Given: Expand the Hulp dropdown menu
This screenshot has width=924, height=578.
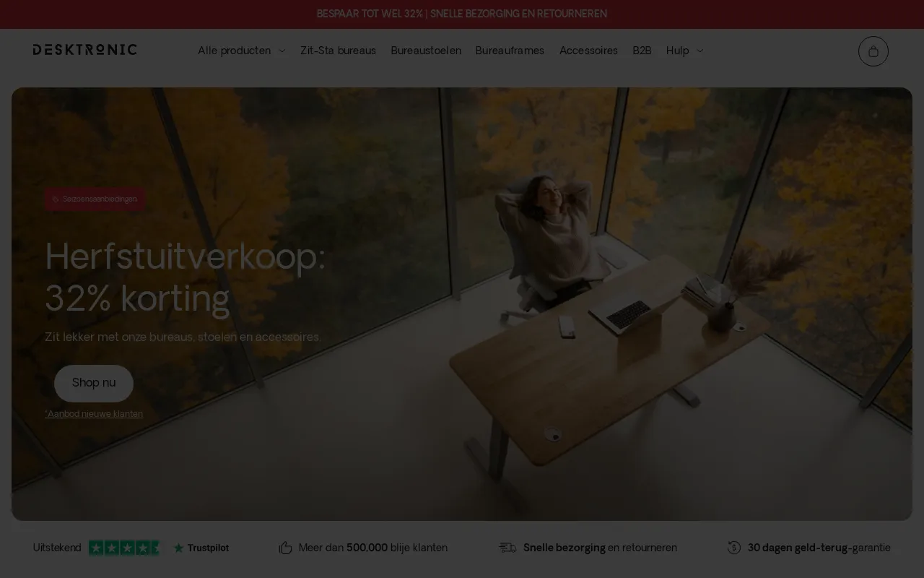Looking at the screenshot, I should (684, 51).
